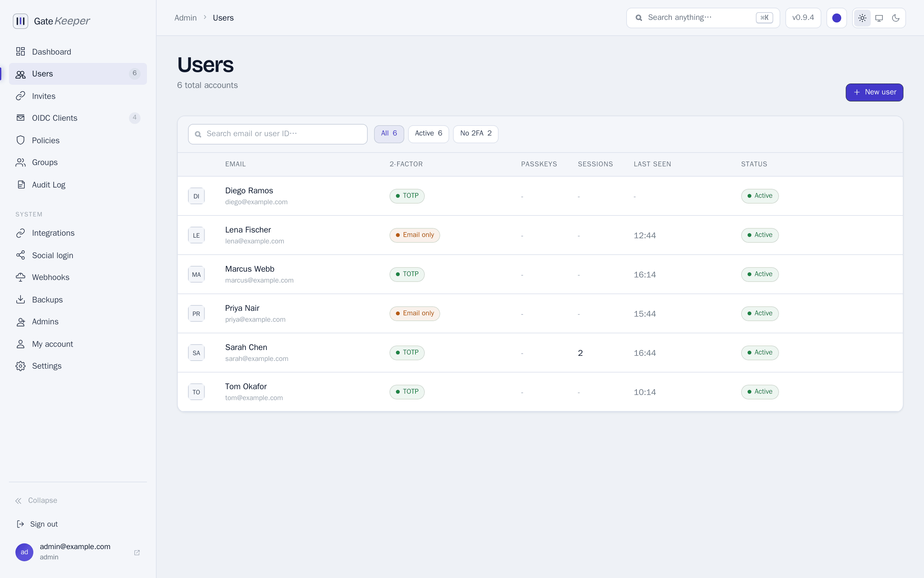Click the Admin breadcrumb link
924x578 pixels.
pyautogui.click(x=185, y=18)
